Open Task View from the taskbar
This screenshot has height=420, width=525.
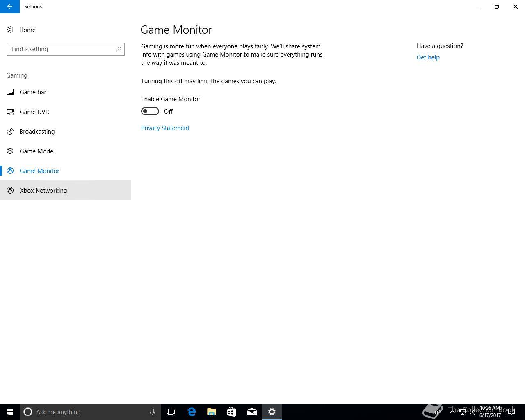171,412
